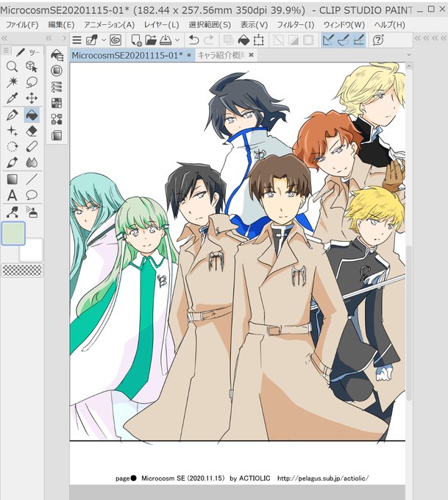The width and height of the screenshot is (448, 500).
Task: Open the 編集(E) menu
Action: (61, 24)
